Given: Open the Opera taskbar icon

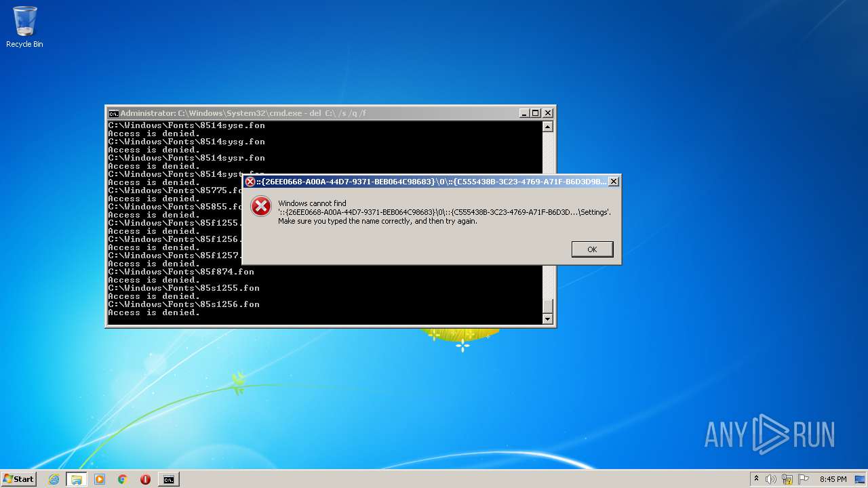Looking at the screenshot, I should [145, 479].
